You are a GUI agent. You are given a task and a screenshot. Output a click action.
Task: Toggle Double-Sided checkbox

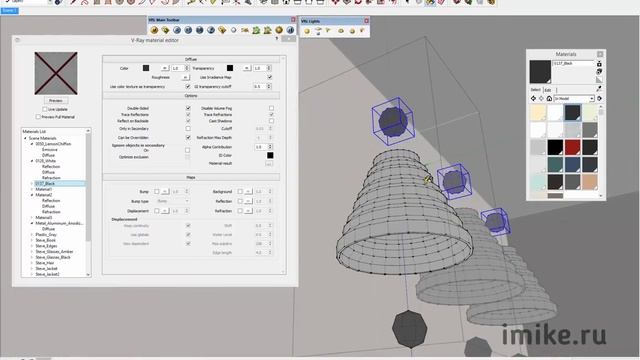(x=188, y=108)
